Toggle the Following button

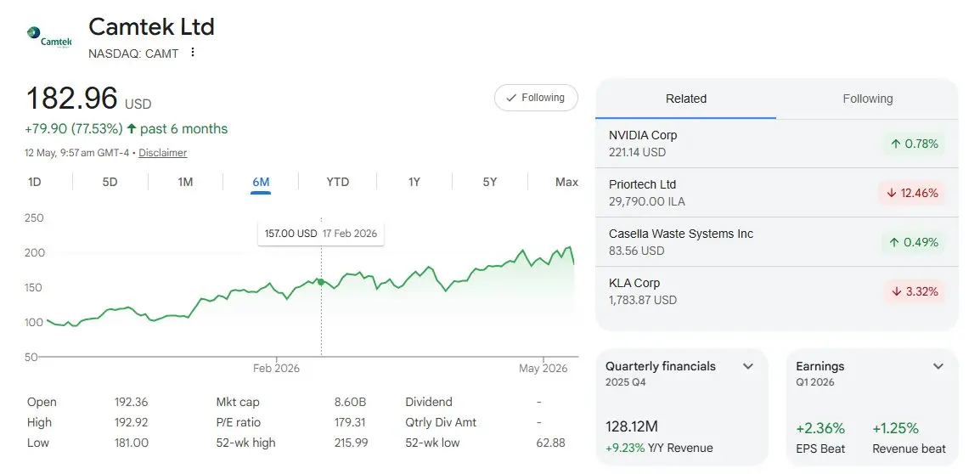pyautogui.click(x=536, y=98)
